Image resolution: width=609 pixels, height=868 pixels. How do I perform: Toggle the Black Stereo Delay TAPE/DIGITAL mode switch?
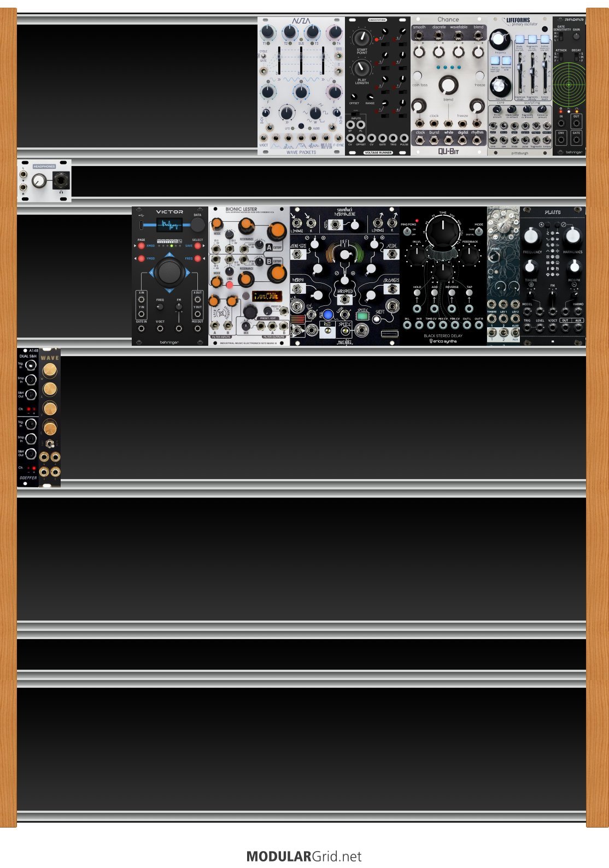tap(479, 231)
